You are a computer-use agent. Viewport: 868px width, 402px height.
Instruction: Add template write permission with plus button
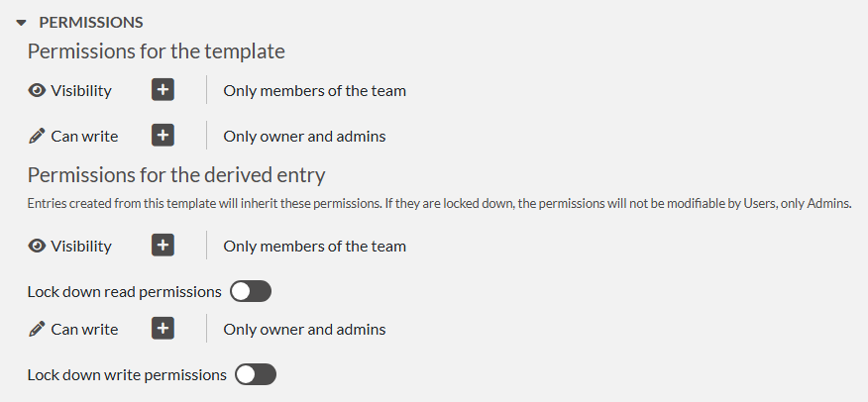pos(163,136)
